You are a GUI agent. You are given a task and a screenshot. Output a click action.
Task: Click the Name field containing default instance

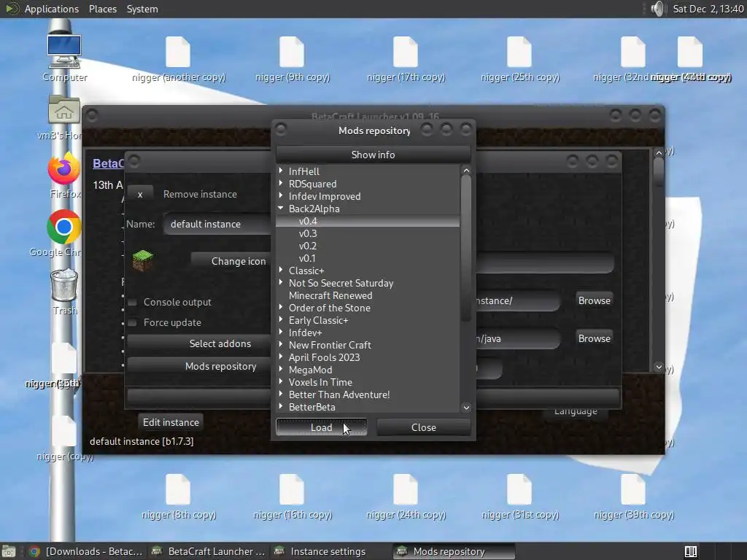pyautogui.click(x=217, y=224)
